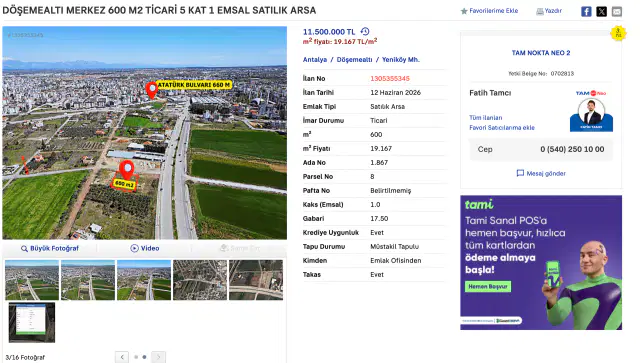Click the Müstakil Tapulu deed value

coord(394,247)
